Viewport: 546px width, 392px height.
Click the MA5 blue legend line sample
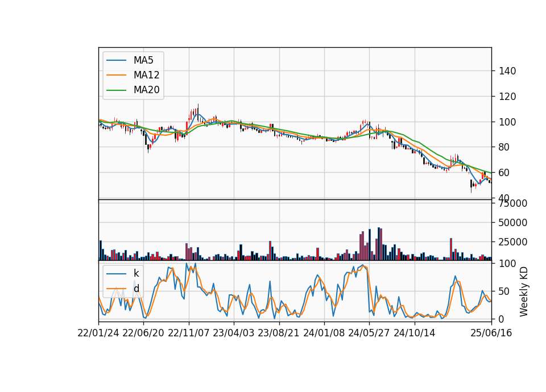[x=116, y=60]
